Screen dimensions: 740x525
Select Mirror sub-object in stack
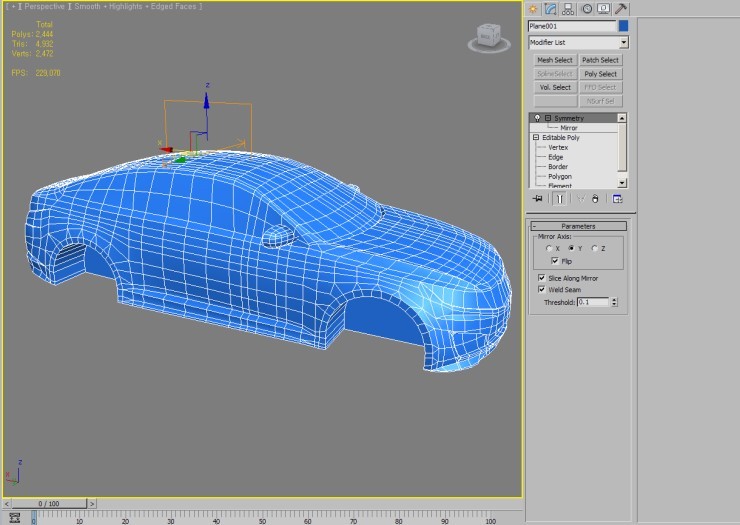tap(569, 128)
